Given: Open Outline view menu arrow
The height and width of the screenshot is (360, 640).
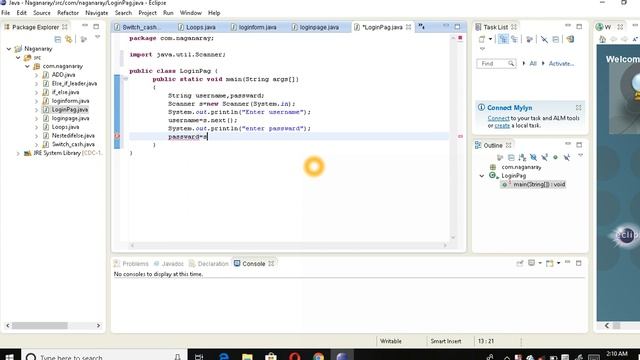Looking at the screenshot, I should (x=580, y=156).
